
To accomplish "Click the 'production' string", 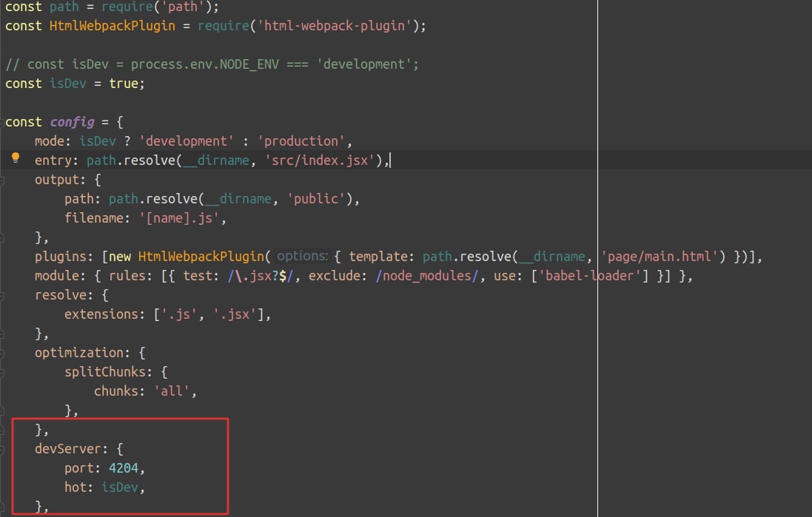I will (x=301, y=141).
